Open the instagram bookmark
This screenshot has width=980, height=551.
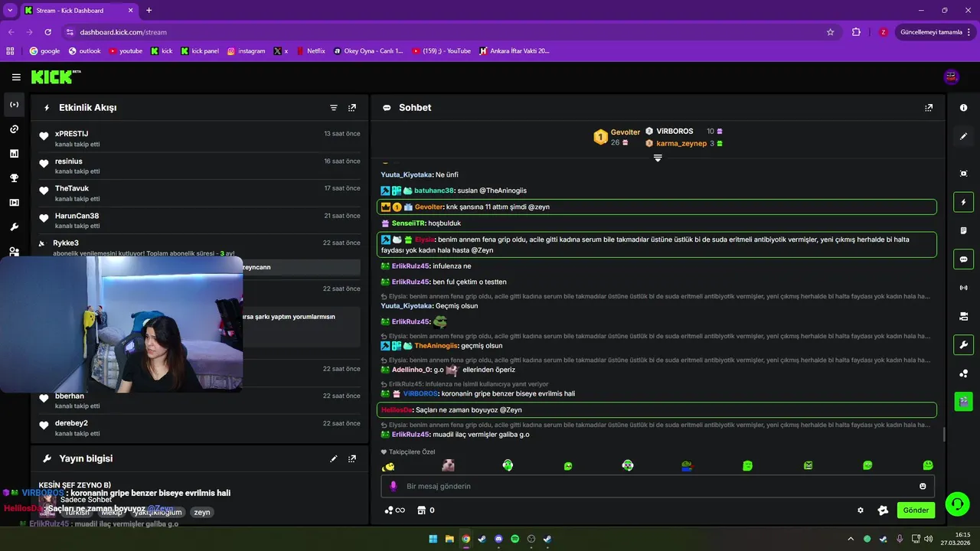pos(246,51)
